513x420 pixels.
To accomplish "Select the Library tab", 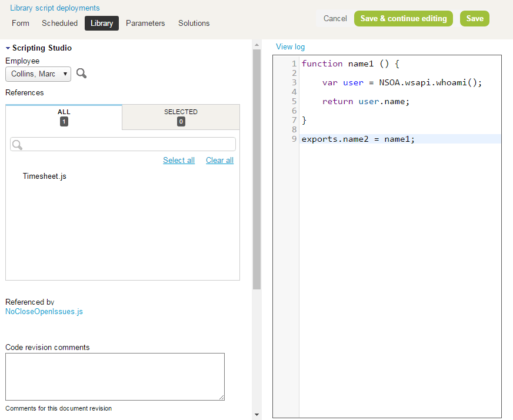I will coord(102,23).
